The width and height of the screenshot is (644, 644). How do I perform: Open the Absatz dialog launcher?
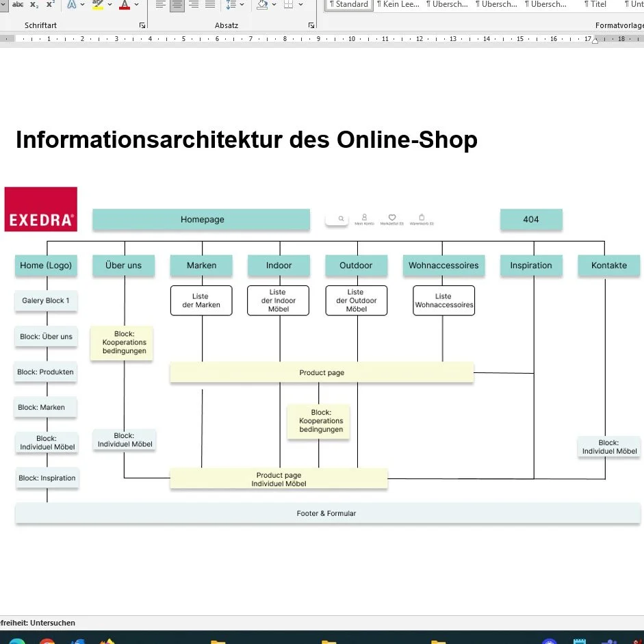coord(311,25)
